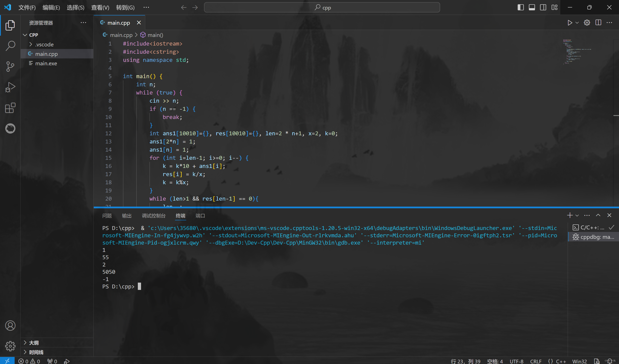Click the forwarded ports indicator showing 0

52,361
